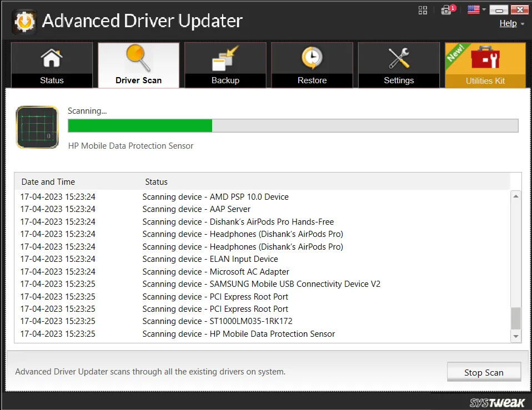Click the Date and Time column header
The height and width of the screenshot is (410, 532).
48,182
